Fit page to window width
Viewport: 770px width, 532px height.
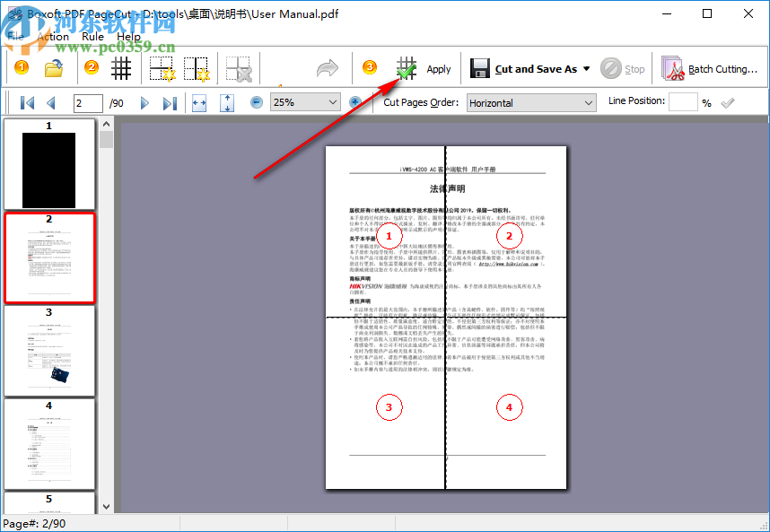click(198, 102)
